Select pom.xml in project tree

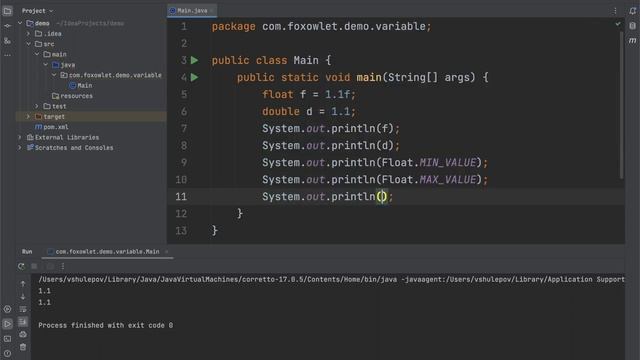point(52,127)
